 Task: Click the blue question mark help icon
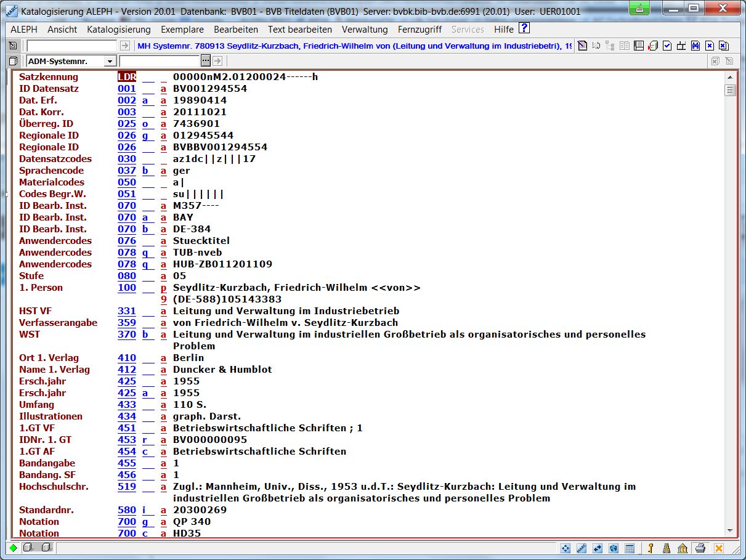pos(524,28)
